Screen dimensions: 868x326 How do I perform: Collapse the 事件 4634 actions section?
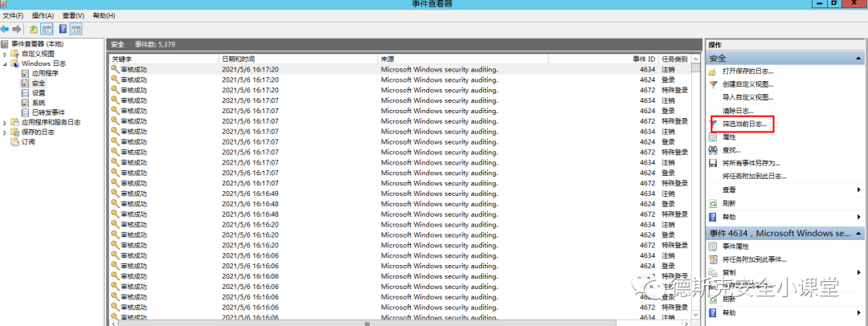(858, 234)
